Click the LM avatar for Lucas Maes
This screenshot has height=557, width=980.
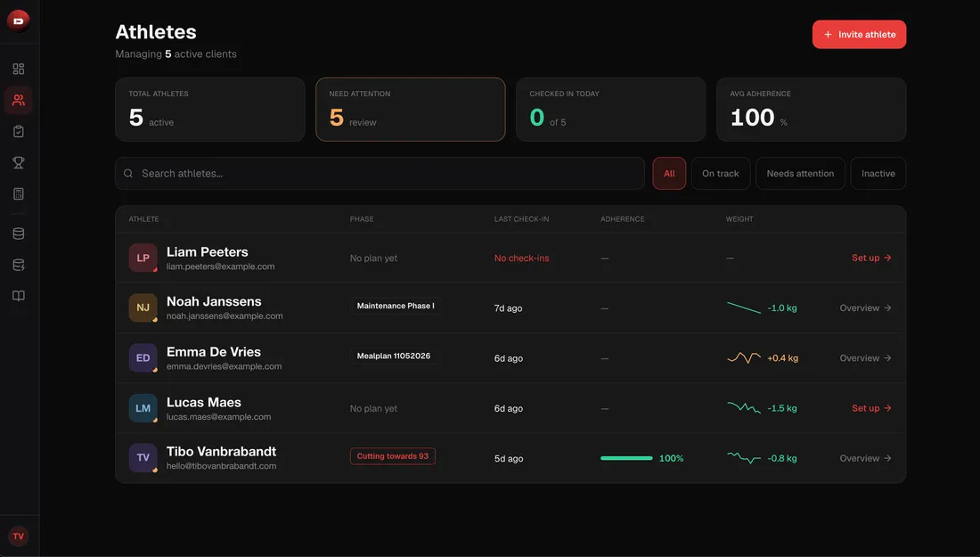(143, 407)
